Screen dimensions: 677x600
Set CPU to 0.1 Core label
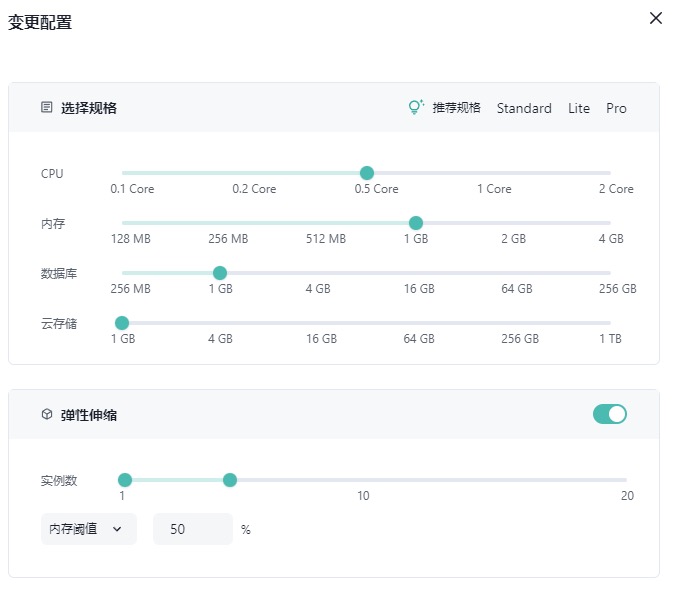tap(132, 189)
